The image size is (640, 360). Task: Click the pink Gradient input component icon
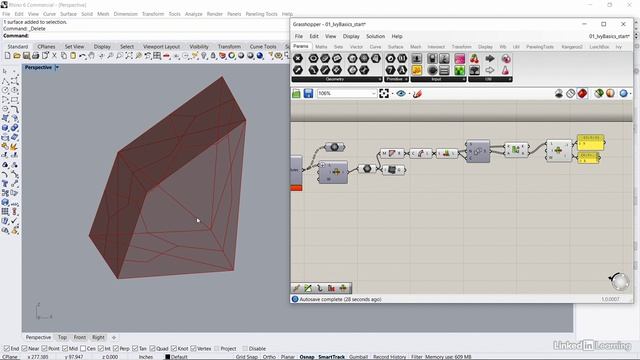[460, 59]
